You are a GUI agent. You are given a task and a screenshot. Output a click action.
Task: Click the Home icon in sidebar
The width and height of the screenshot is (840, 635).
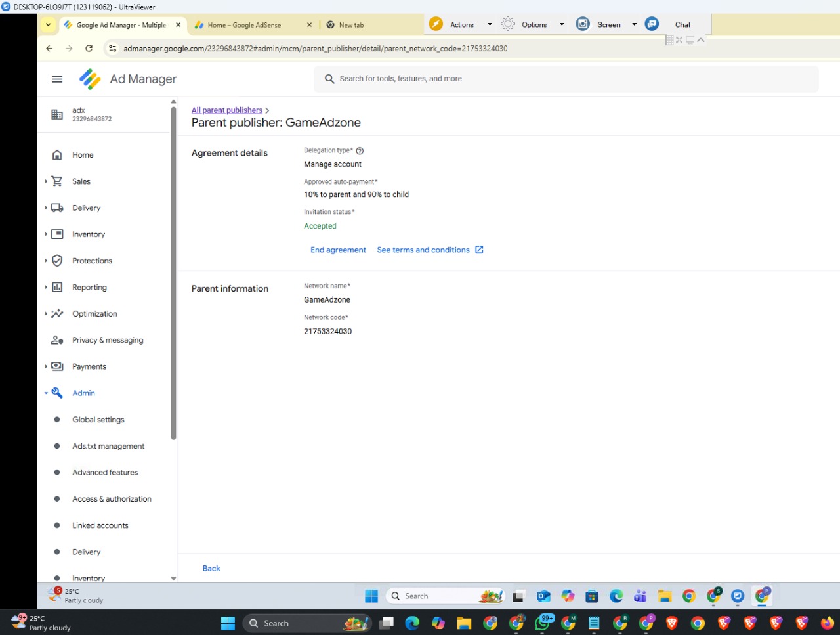(57, 155)
